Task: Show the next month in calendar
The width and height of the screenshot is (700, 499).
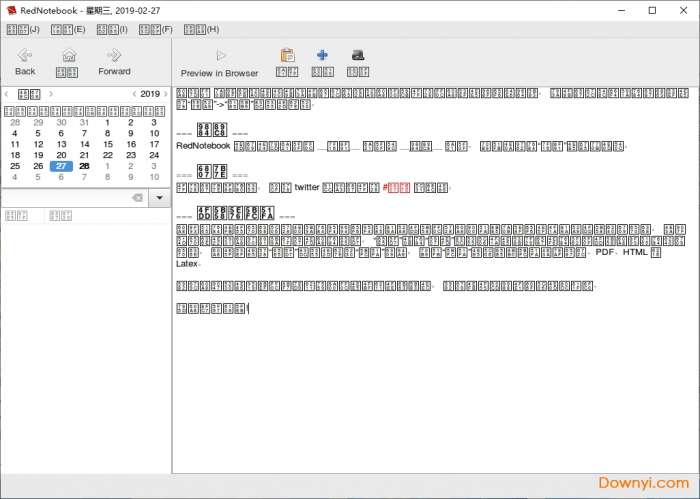Action: 51,94
